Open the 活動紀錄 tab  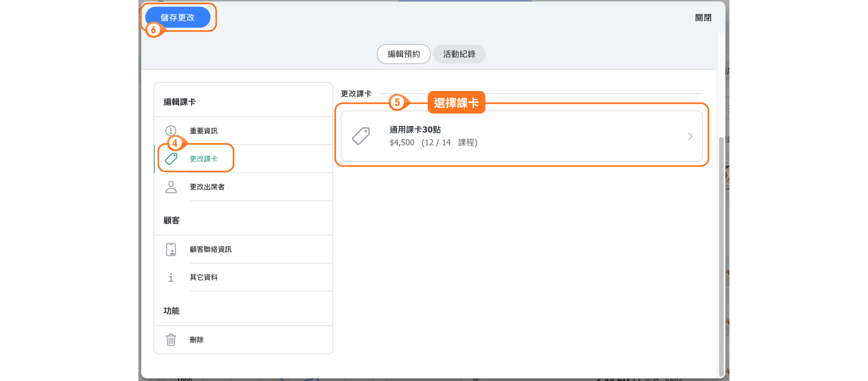click(x=459, y=54)
